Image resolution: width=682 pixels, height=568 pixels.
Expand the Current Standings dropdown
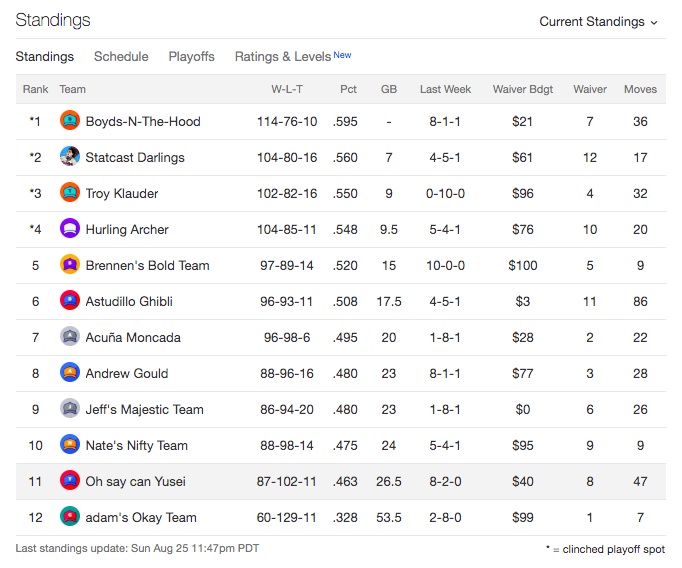(598, 22)
